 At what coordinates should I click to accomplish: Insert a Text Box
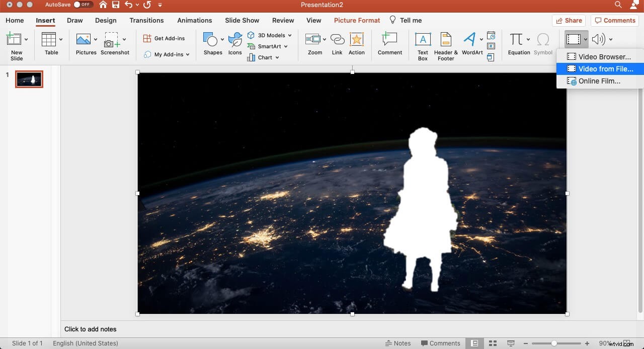point(423,44)
